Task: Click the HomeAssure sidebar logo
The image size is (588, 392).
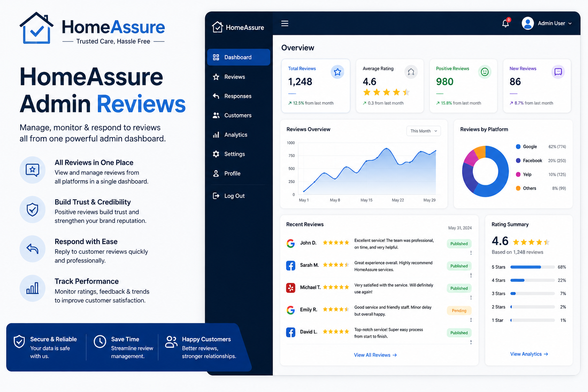Action: click(238, 27)
